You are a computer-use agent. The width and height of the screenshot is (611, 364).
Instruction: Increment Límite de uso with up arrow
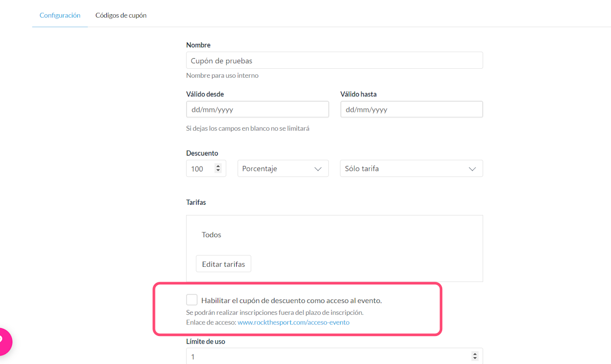[x=474, y=354]
